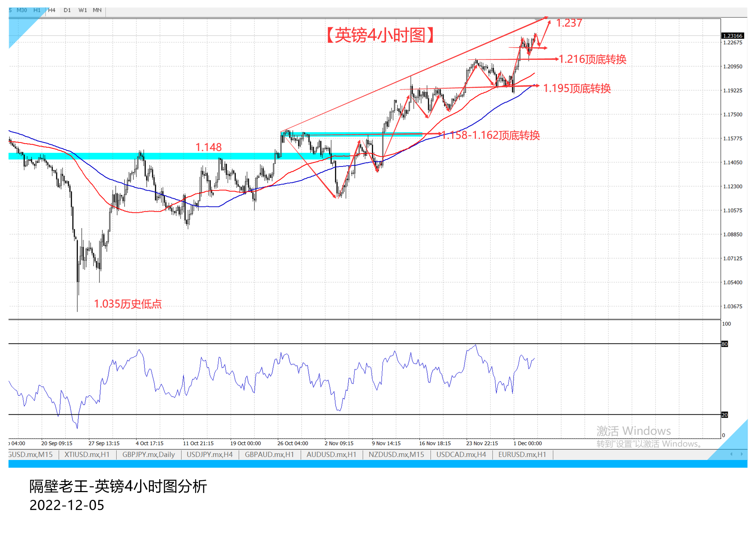This screenshot has width=756, height=538.
Task: Click the indicator level 80 marker
Action: (725, 344)
